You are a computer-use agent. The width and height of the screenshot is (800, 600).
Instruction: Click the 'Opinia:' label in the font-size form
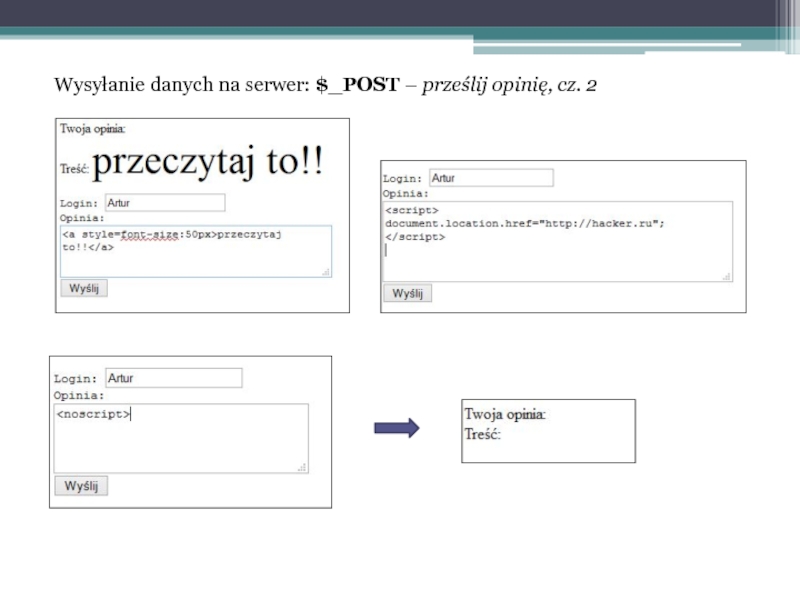pyautogui.click(x=82, y=218)
